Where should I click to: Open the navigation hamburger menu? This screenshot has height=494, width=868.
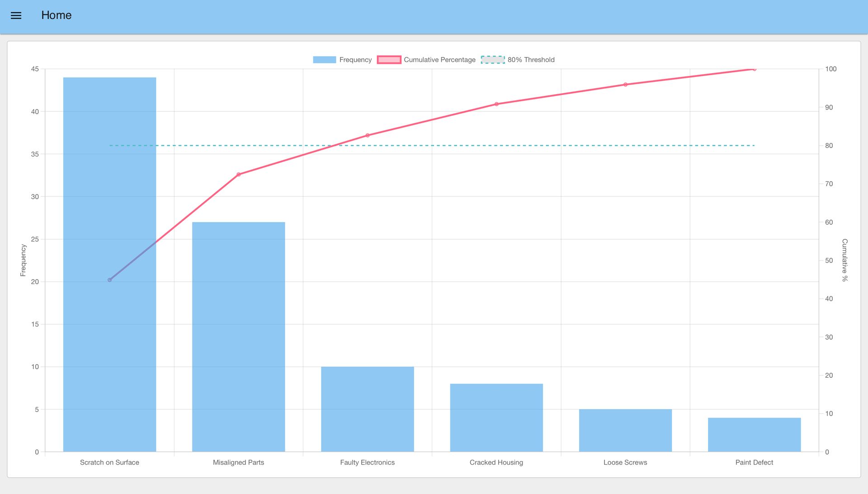click(15, 15)
